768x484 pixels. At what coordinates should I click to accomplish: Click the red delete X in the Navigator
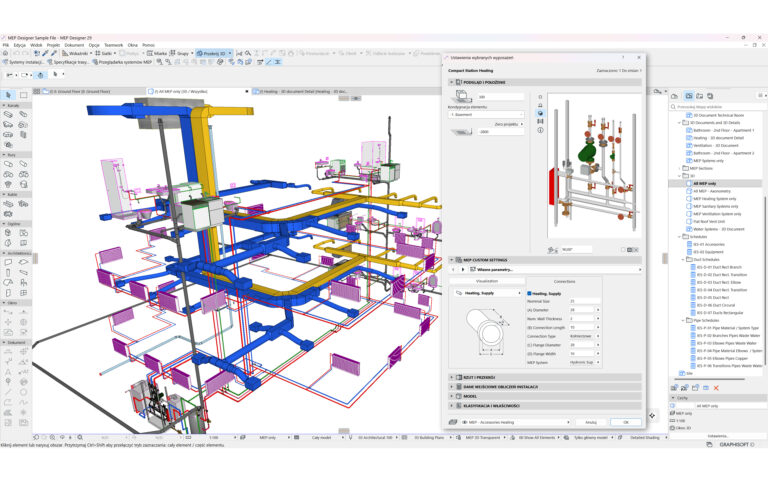pos(716,388)
